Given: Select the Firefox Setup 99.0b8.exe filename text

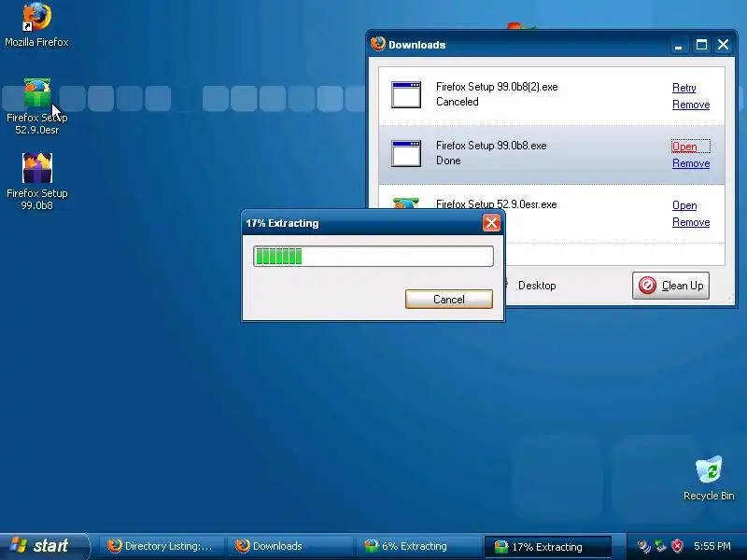Looking at the screenshot, I should [x=491, y=146].
